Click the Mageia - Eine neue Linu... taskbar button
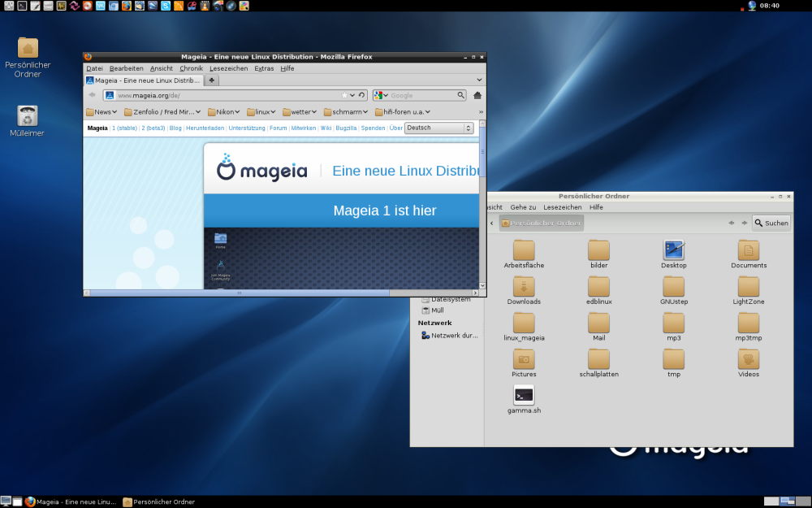Image resolution: width=812 pixels, height=508 pixels. [71, 501]
